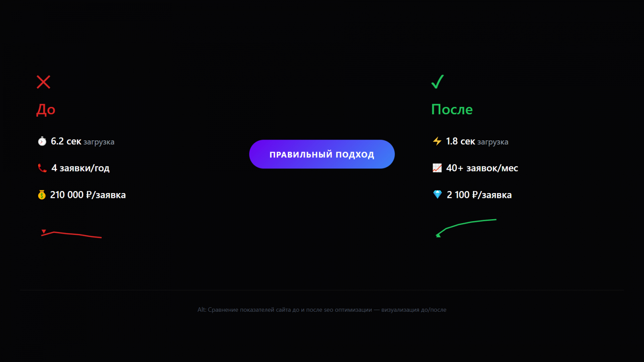Select the 4 заявки/год text
Viewport: 644px width, 362px height.
coord(80,168)
